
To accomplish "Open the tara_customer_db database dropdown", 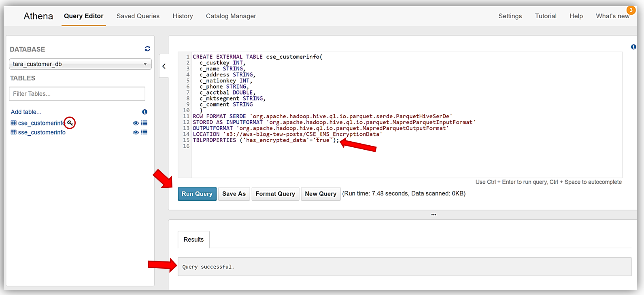I will 80,64.
